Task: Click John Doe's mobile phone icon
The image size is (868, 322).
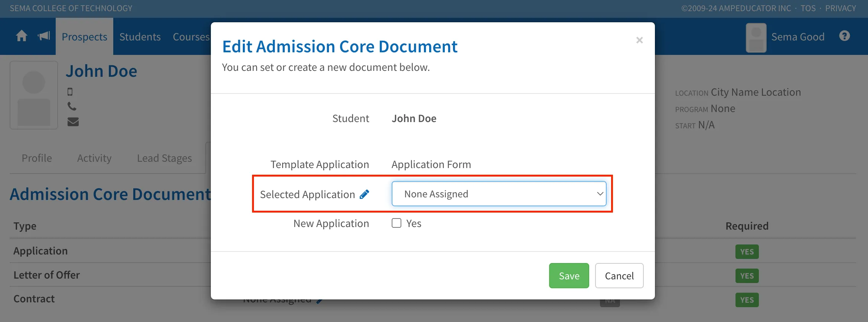Action: click(x=70, y=92)
